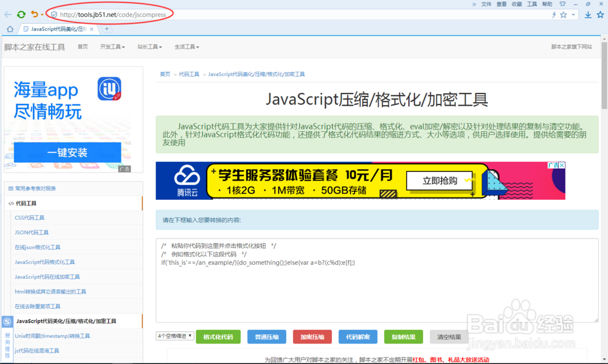Click the shield icon inside the address bar
This screenshot has height=364, width=608.
[x=54, y=14]
